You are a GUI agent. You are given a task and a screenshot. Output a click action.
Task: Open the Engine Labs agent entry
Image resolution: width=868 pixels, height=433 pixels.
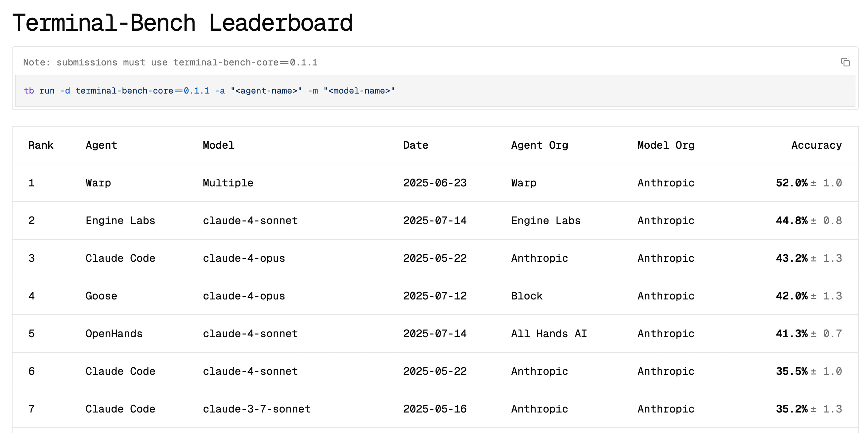click(x=120, y=220)
